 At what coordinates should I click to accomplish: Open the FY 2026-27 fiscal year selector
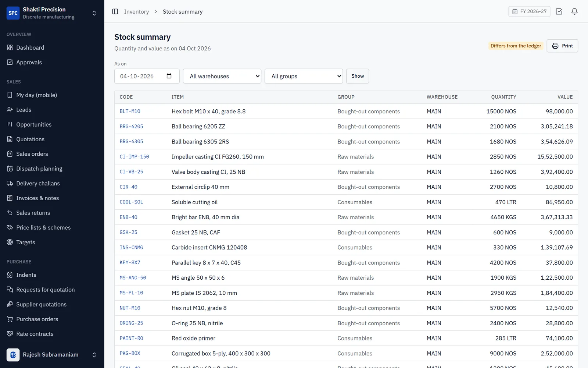[529, 11]
